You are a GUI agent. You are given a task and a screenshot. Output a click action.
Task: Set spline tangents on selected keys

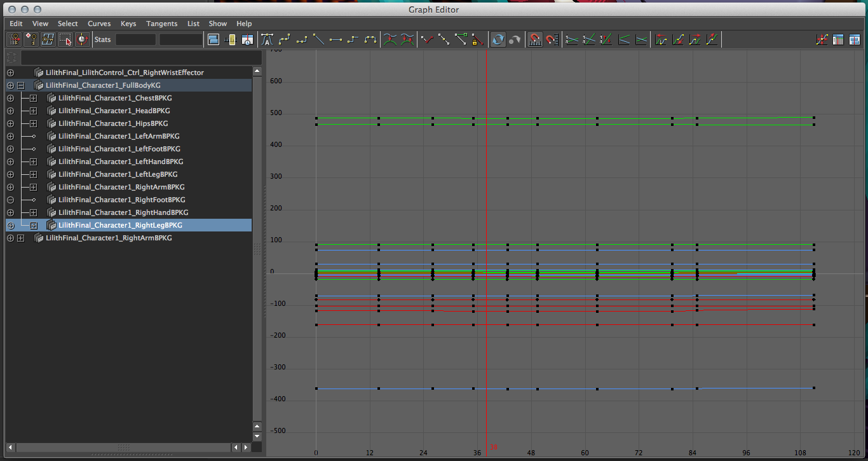click(284, 39)
